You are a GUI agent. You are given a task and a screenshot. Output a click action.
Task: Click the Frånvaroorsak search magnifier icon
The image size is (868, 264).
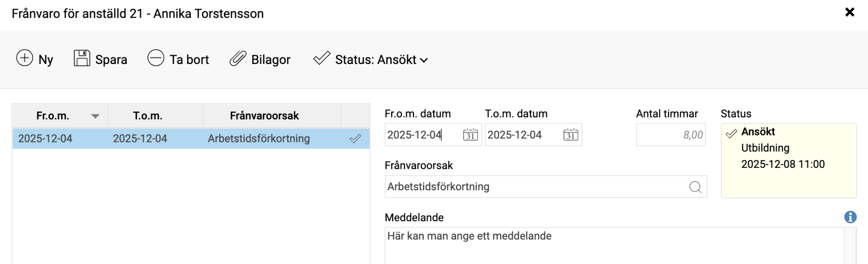[x=695, y=187]
